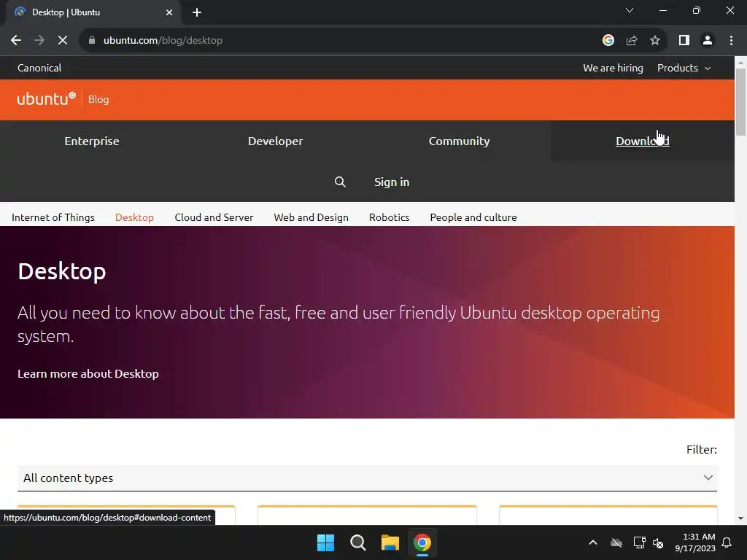Bookmark this page with star icon
This screenshot has width=747, height=560.
click(x=655, y=41)
